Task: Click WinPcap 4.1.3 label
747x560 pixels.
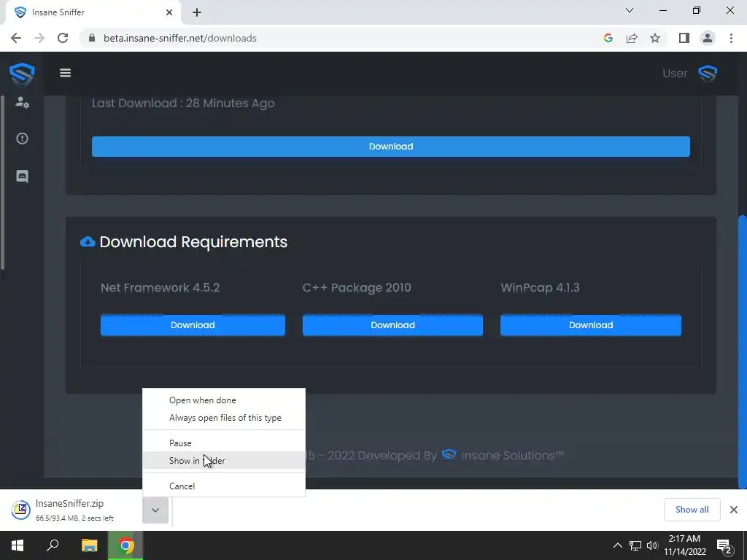Action: click(541, 287)
